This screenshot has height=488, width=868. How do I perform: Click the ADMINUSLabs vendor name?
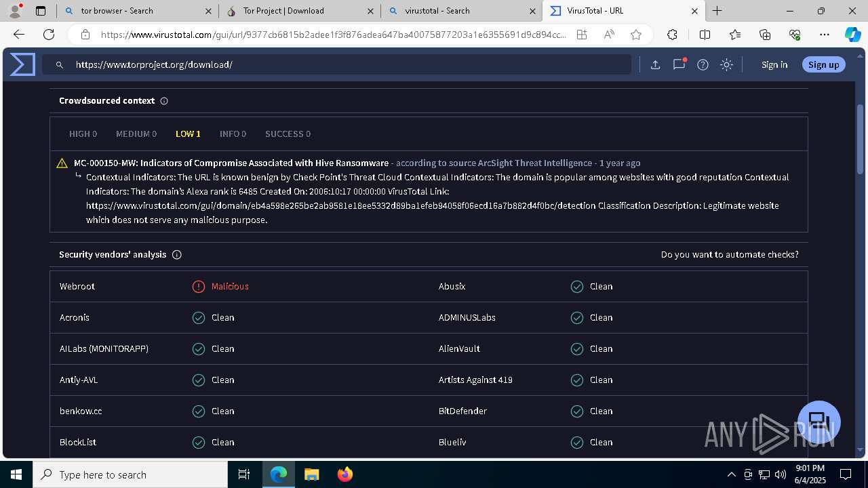click(x=467, y=318)
